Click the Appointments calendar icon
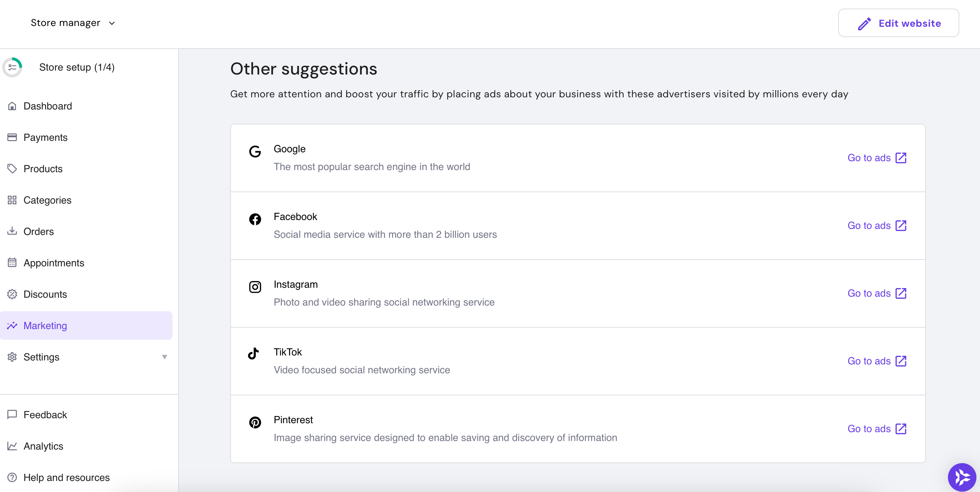The height and width of the screenshot is (492, 980). (x=12, y=262)
